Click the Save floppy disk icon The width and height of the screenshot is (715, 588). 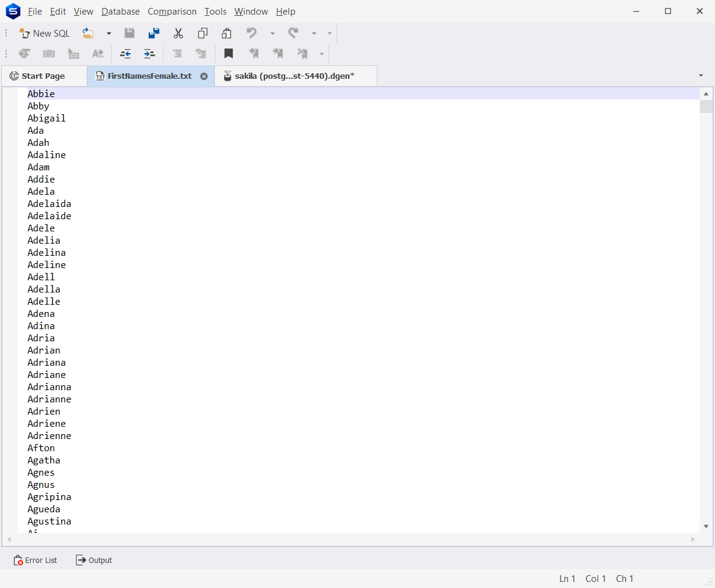pyautogui.click(x=129, y=34)
